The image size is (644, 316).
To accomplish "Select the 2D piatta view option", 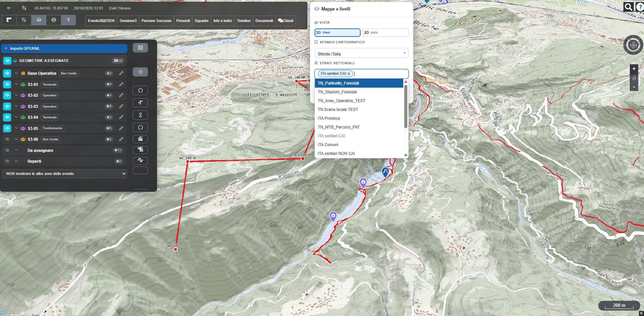I will pos(385,32).
